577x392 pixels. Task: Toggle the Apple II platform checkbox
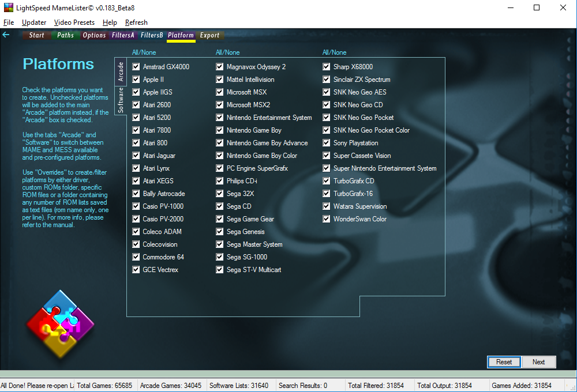[x=136, y=80]
